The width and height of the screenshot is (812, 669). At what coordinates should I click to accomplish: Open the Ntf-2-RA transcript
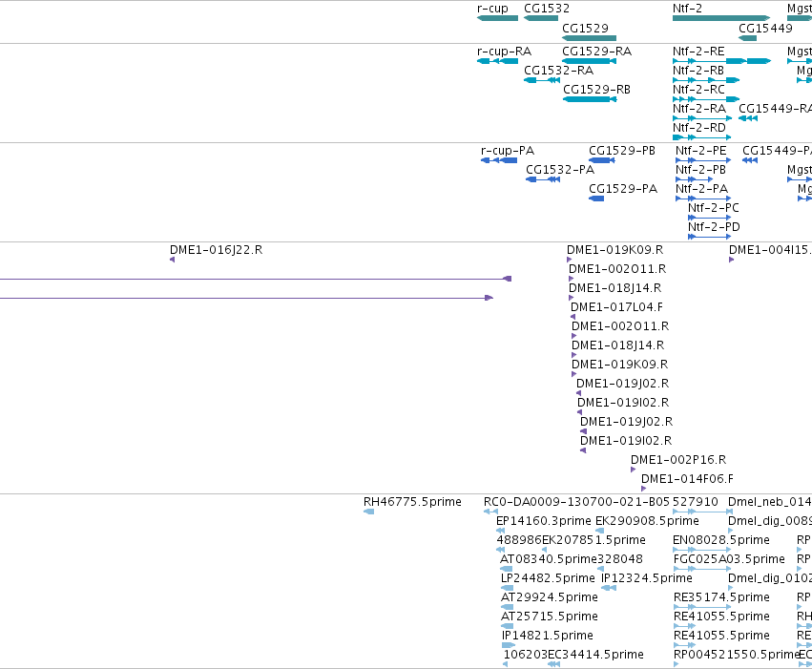pos(701,118)
